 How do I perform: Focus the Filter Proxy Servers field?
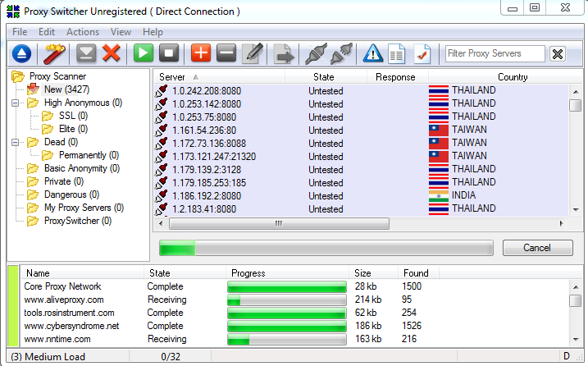point(495,53)
